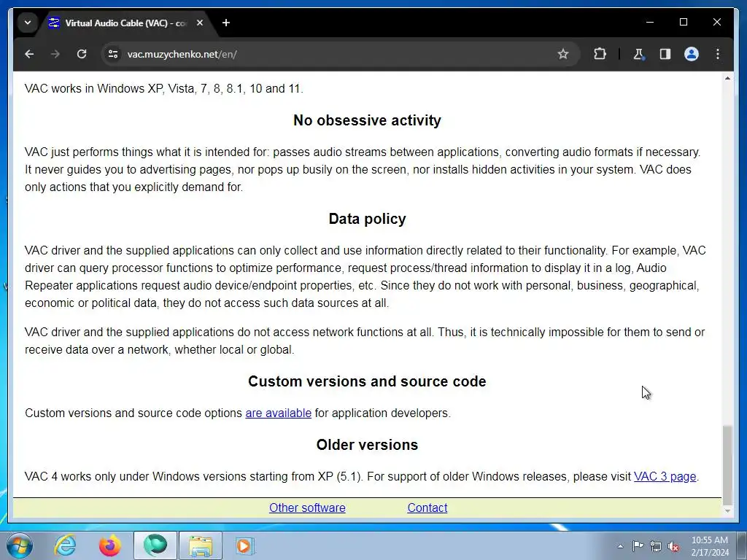Click the 'Data policy' heading
The width and height of the screenshot is (747, 560).
[368, 219]
